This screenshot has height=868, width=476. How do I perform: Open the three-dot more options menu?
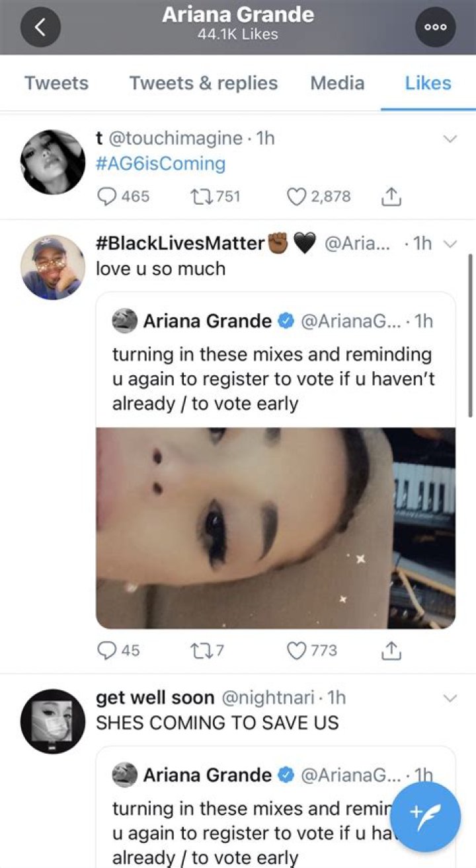click(x=436, y=26)
